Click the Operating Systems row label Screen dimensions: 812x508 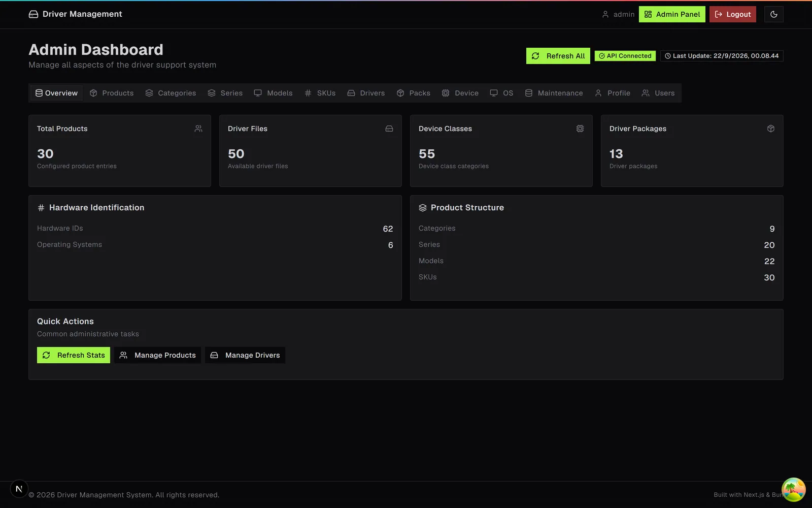point(70,245)
